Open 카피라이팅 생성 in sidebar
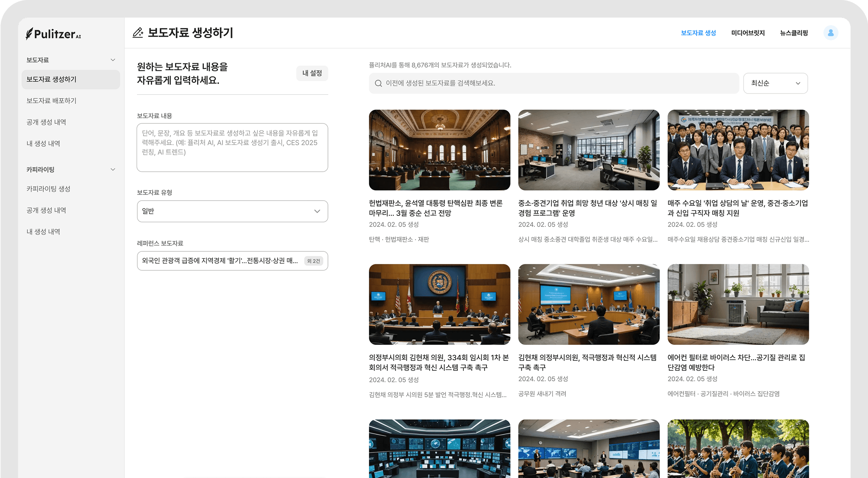This screenshot has width=868, height=478. [x=48, y=189]
